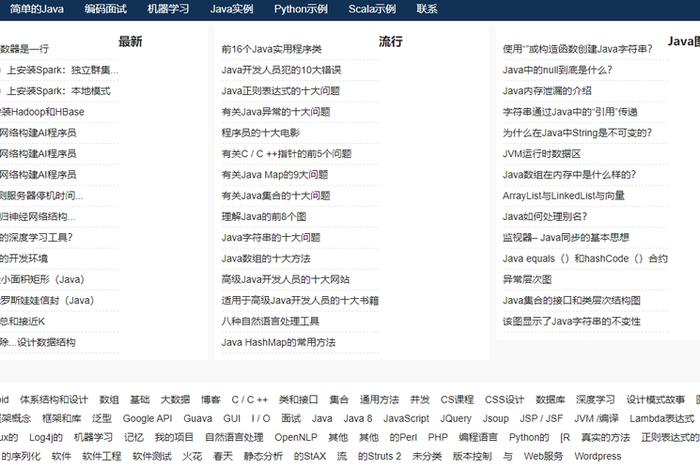This screenshot has height=470, width=700.
Task: Click the 联系 menu item
Action: 427,9
